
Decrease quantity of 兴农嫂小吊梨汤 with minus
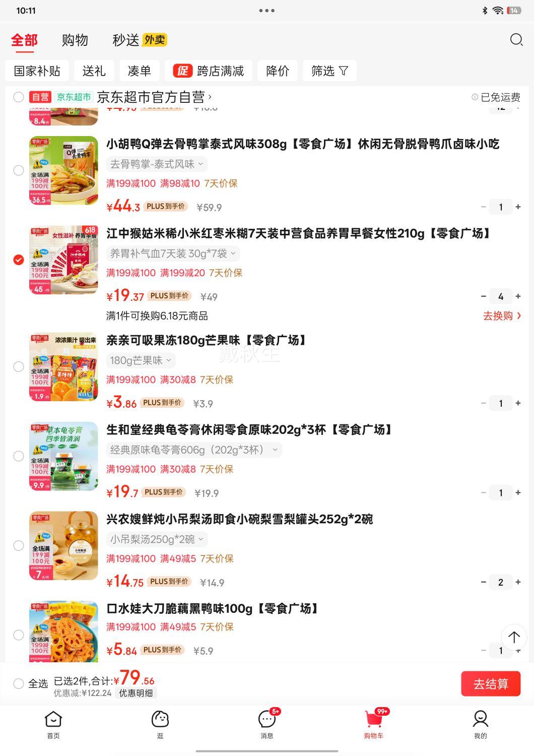point(484,582)
